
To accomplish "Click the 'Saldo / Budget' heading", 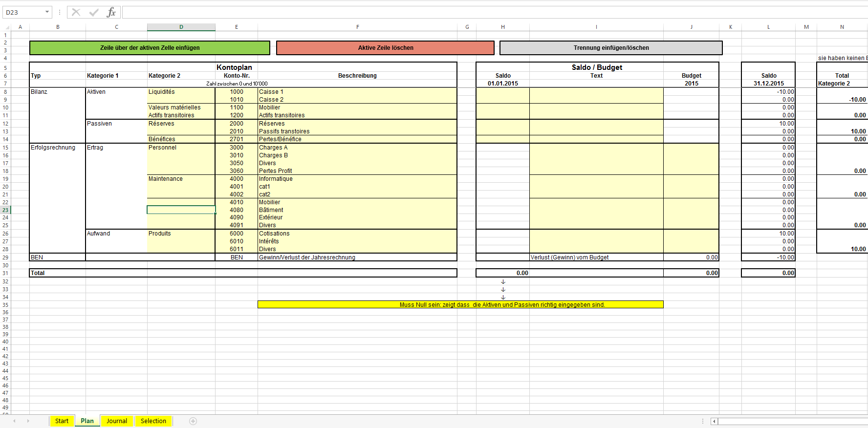I will [x=597, y=67].
